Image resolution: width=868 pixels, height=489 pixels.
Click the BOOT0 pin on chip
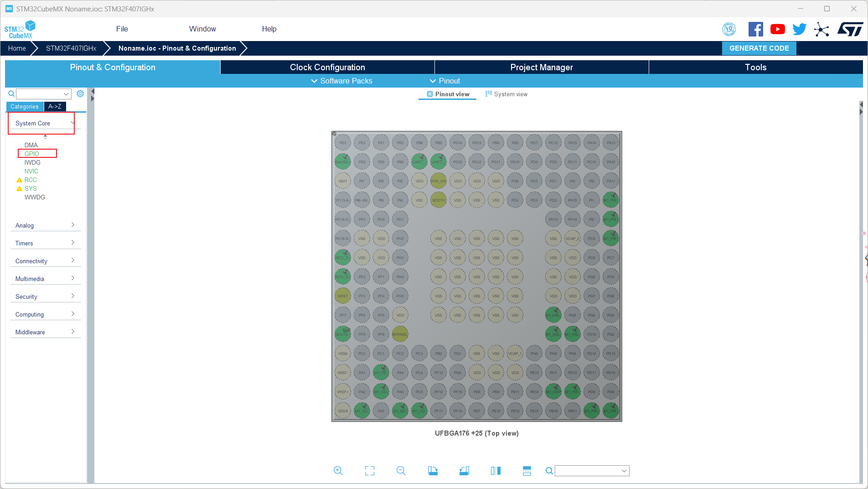pyautogui.click(x=439, y=200)
